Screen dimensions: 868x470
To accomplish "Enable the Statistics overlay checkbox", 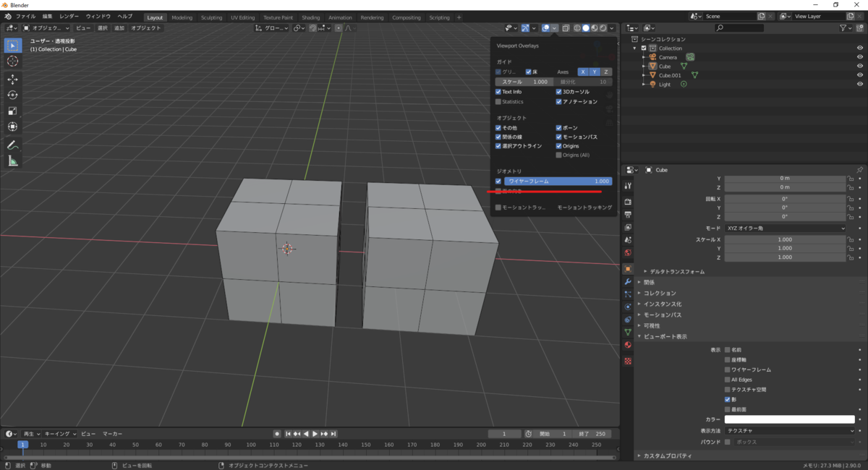I will pos(498,102).
